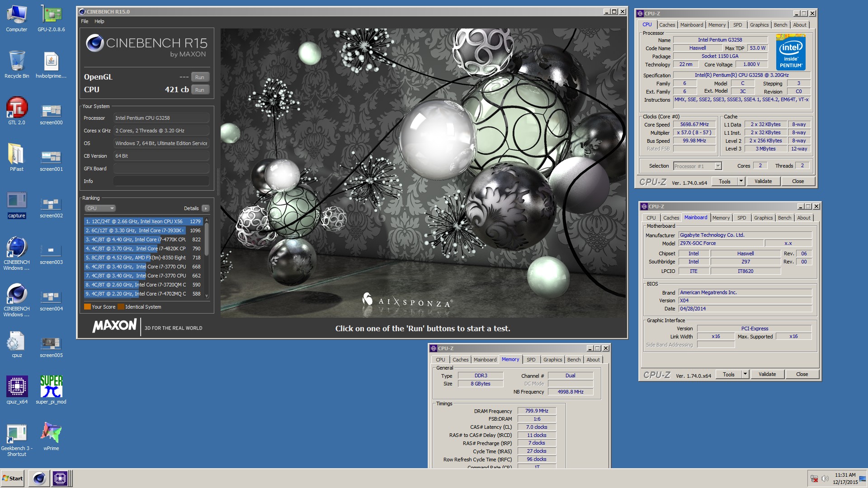Screen dimensions: 868x488
Task: Open the Computer desktop icon
Action: pyautogui.click(x=17, y=18)
